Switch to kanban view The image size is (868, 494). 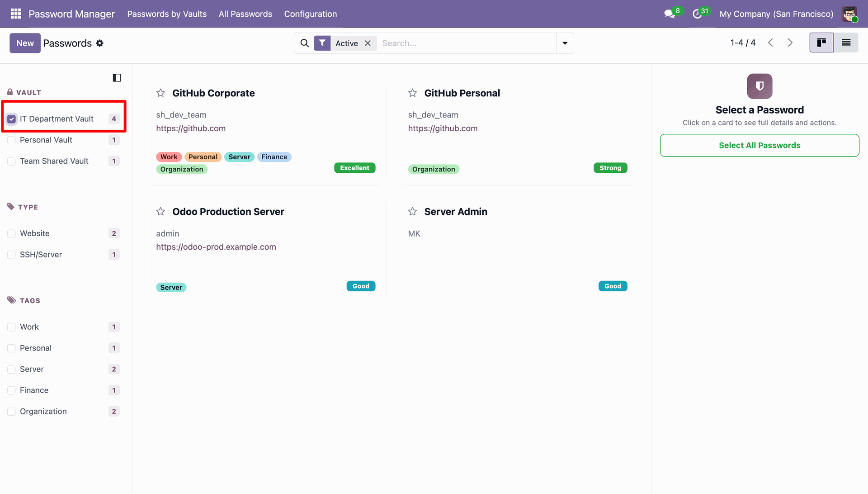(821, 43)
